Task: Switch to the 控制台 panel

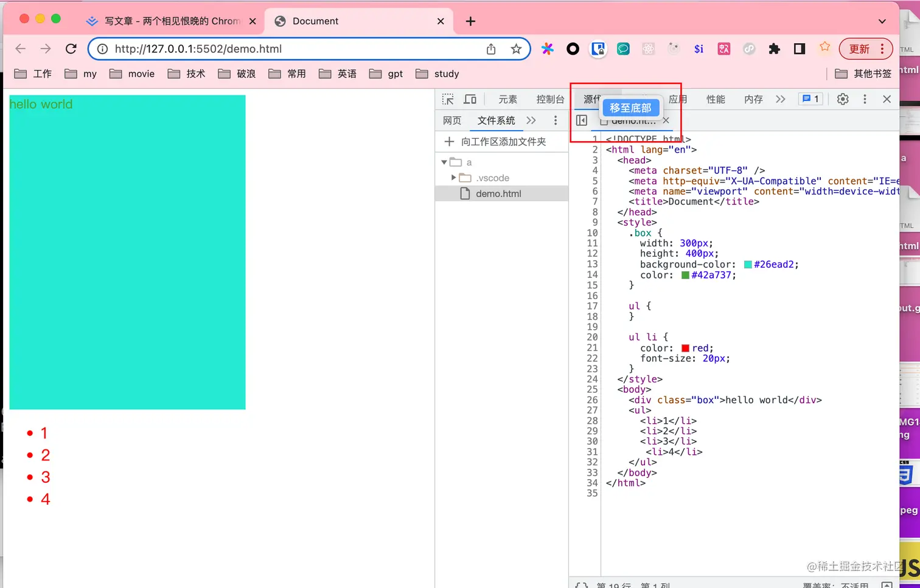Action: tap(551, 99)
